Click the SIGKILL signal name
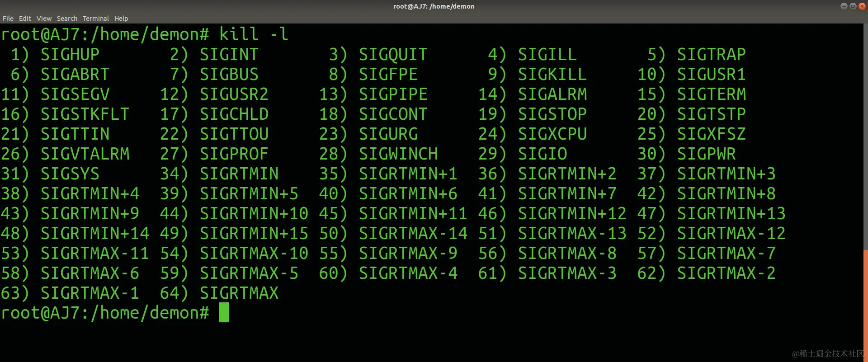868x362 pixels. (552, 74)
